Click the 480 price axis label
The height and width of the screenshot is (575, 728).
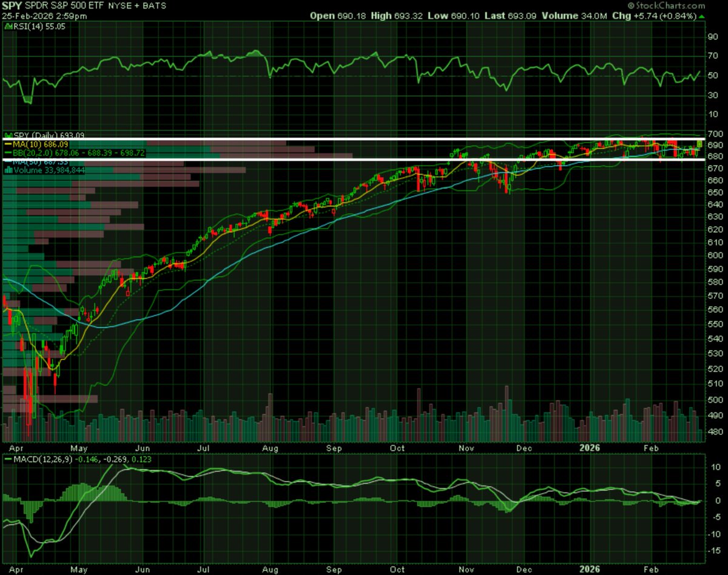(x=715, y=432)
